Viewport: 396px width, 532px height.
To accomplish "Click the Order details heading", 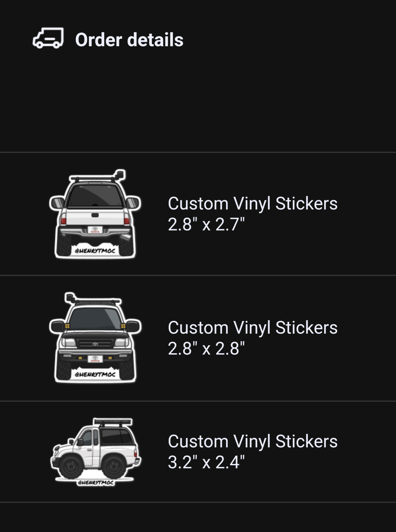I will click(129, 40).
